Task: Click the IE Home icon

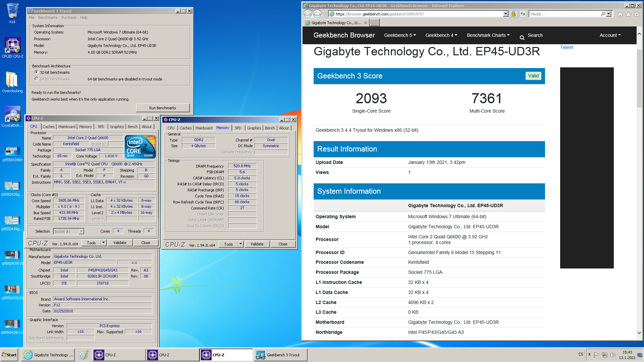Action: click(620, 14)
